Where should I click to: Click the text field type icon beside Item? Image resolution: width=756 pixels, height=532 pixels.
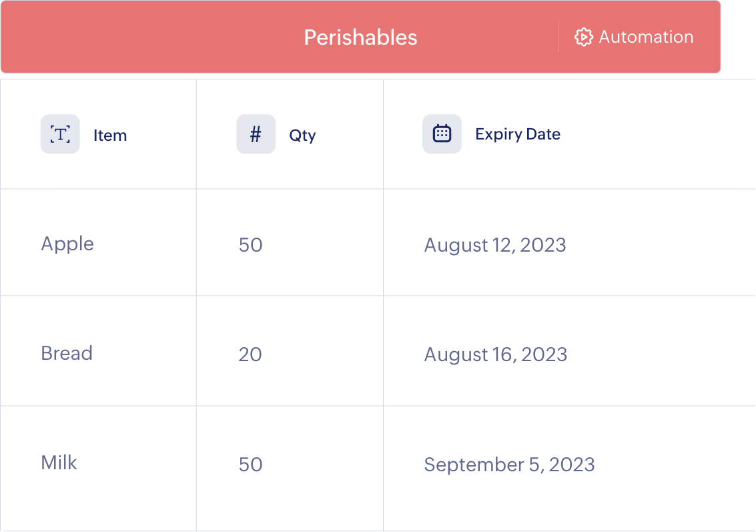point(60,134)
